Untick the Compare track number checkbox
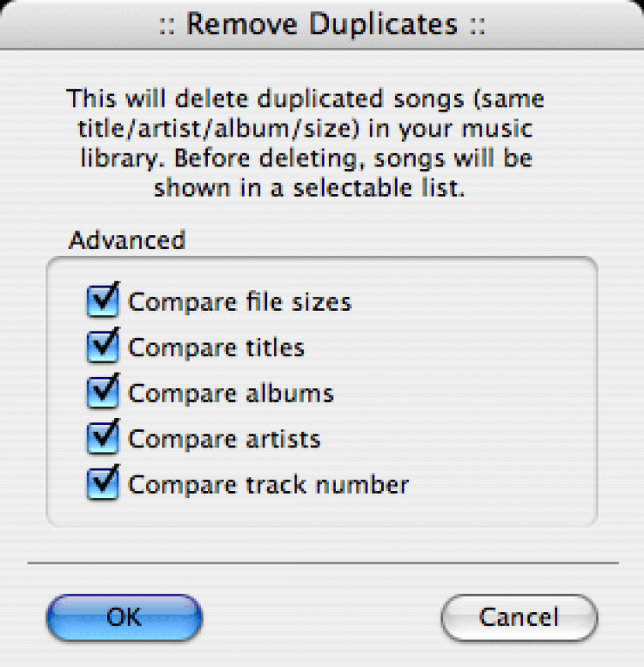This screenshot has width=644, height=667. 102,484
